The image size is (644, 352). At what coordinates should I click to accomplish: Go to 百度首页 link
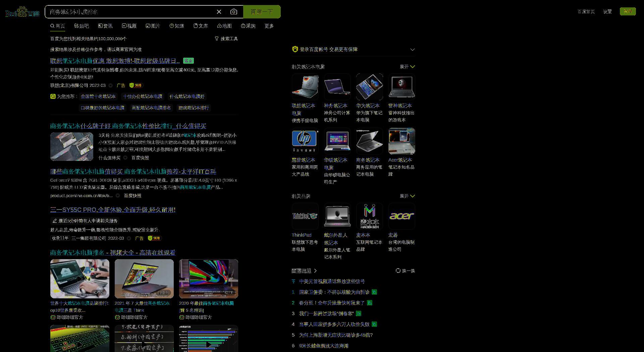coord(586,12)
